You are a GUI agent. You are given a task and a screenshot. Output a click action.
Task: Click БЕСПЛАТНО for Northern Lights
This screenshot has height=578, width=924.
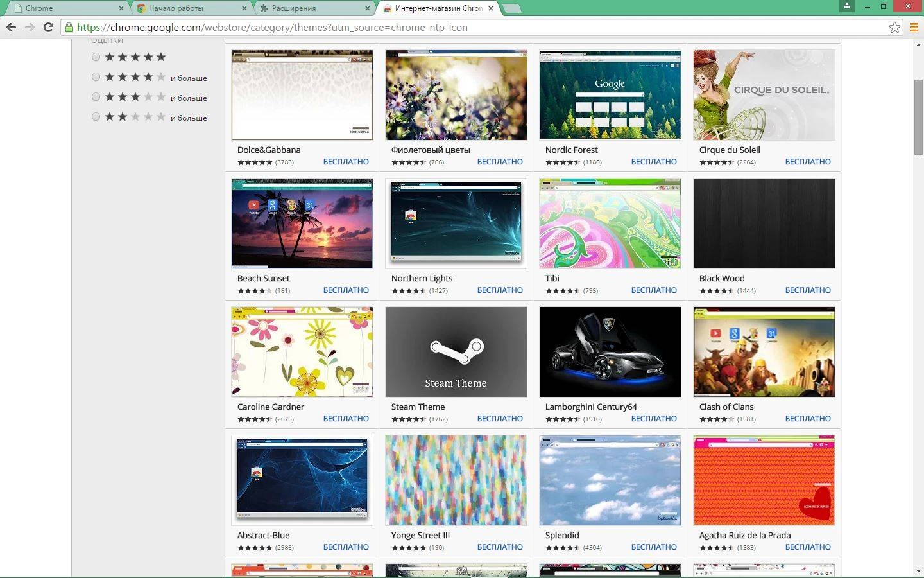500,290
